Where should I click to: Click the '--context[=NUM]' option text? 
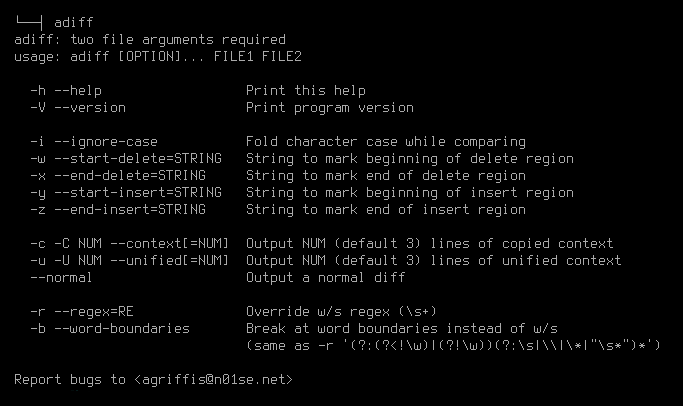coord(169,244)
